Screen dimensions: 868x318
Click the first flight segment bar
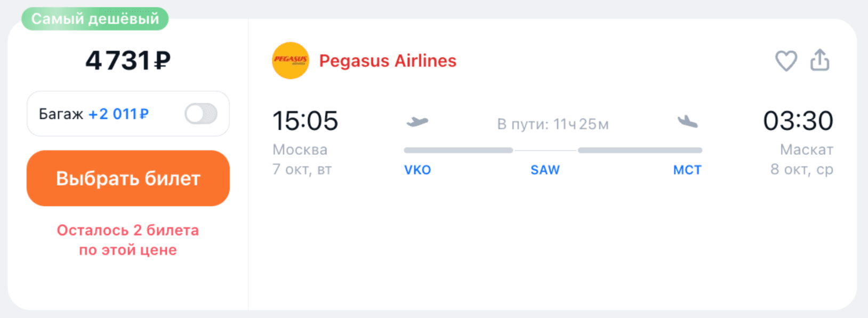[x=459, y=150]
